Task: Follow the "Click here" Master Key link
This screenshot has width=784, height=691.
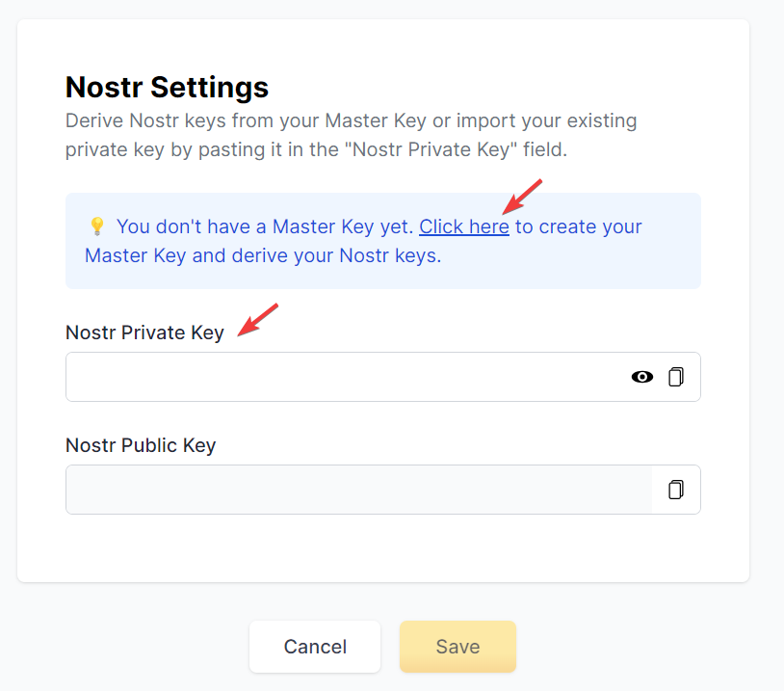Action: point(463,226)
